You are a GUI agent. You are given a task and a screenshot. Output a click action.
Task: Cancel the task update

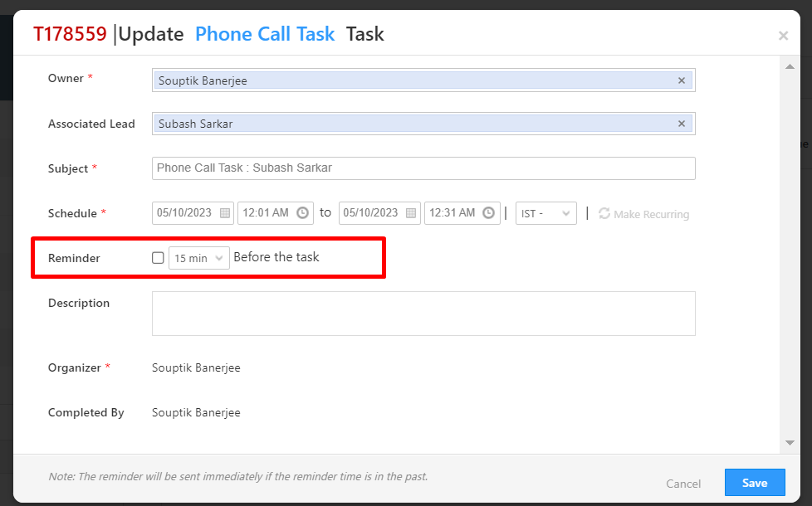point(683,484)
